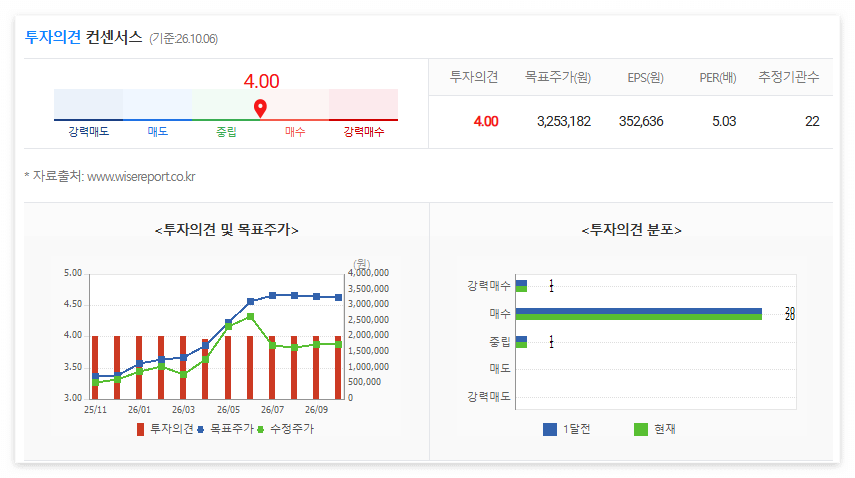
Task: Click the 26/07 x-axis label
Action: click(272, 409)
